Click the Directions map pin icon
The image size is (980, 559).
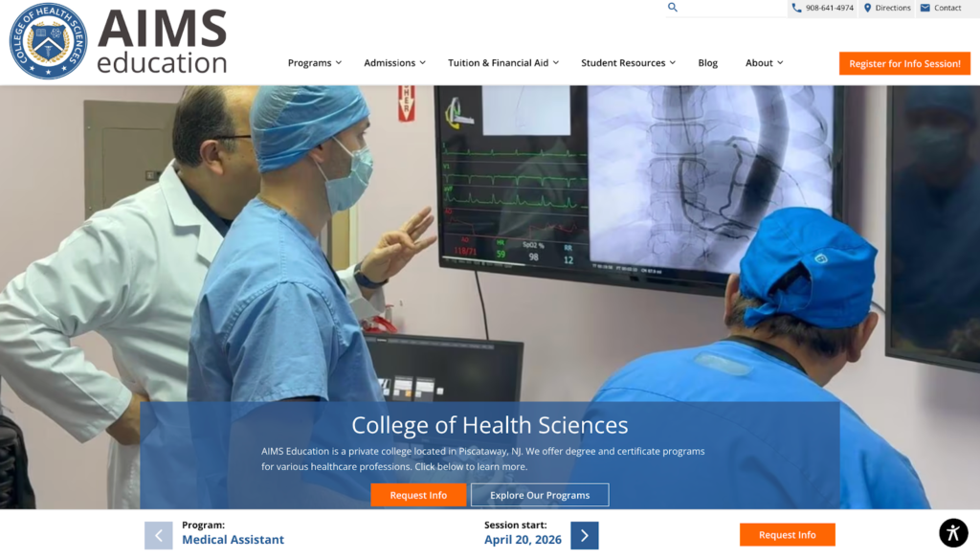pos(867,8)
